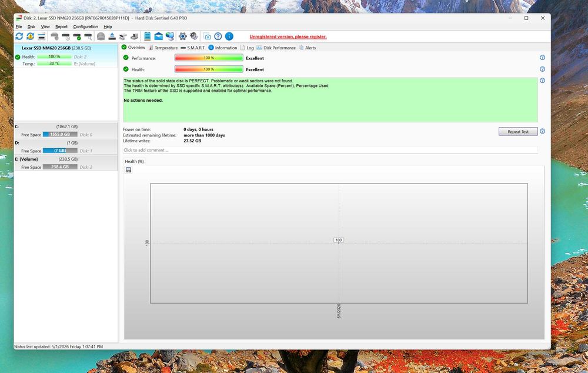
Task: Click the '27.52 GB' lifetime writes value
Action: 192,141
